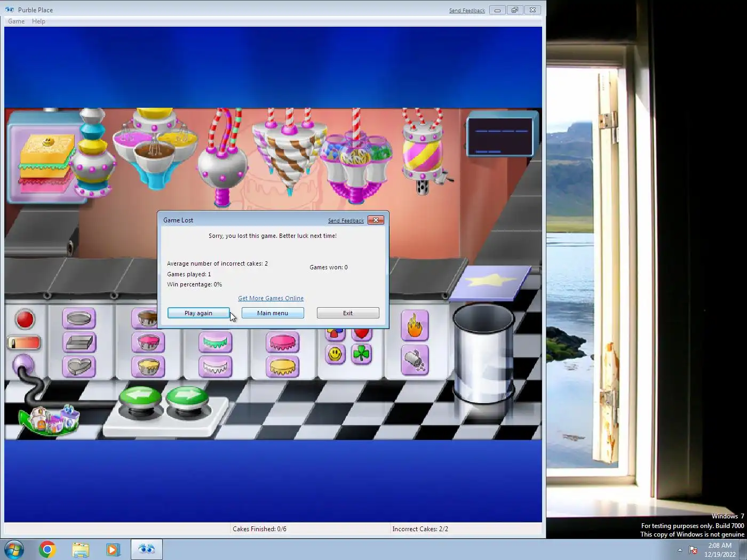Launch Google Chrome from taskbar

coord(47,549)
